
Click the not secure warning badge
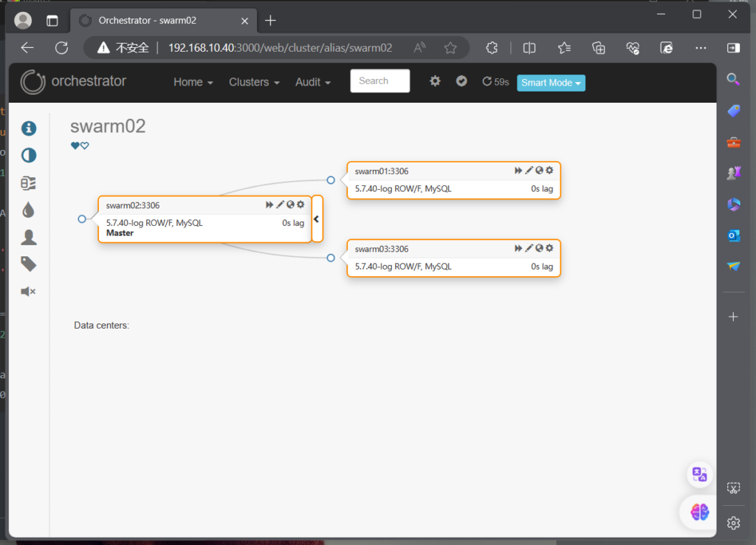tap(123, 48)
